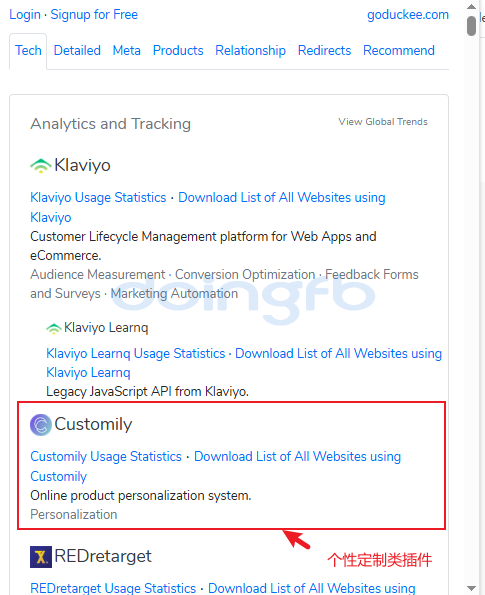Switch to the Redirects tab

point(324,50)
